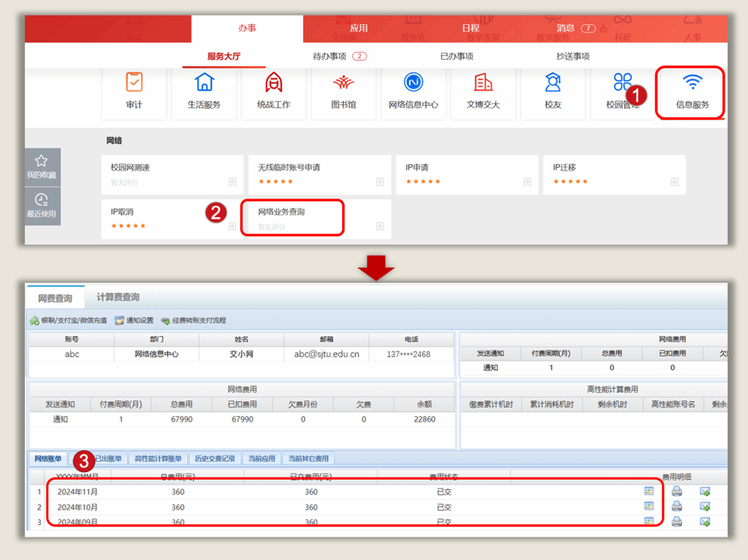
Task: Print the 2024年11月 bill
Action: [x=676, y=492]
